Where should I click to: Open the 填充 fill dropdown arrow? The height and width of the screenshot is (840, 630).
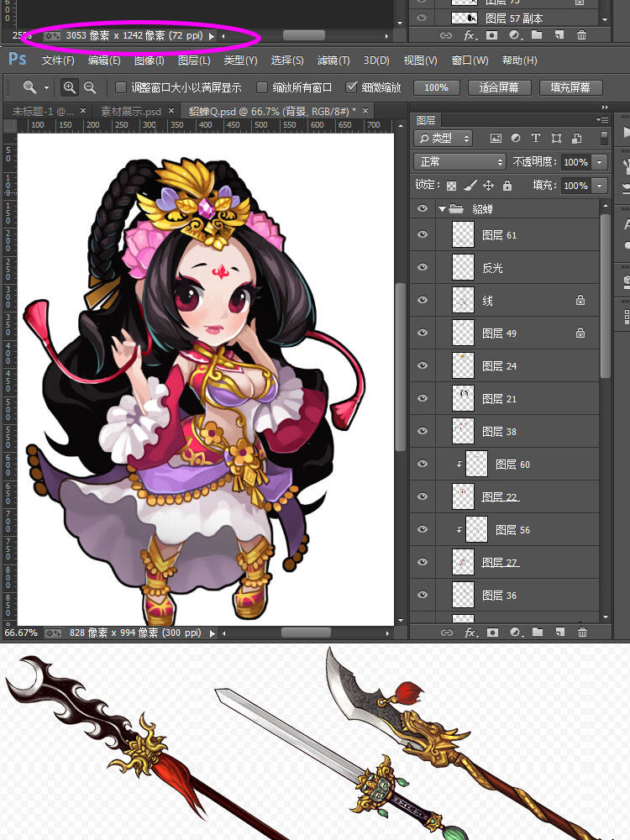click(600, 186)
